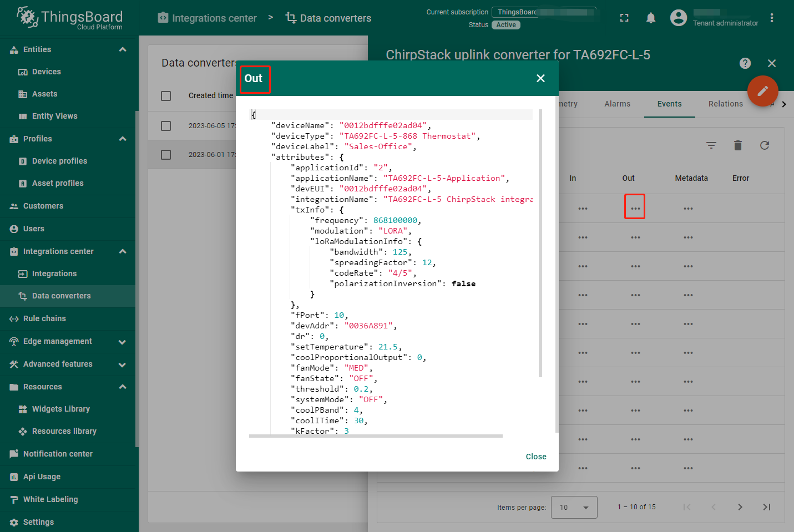This screenshot has width=794, height=532.
Task: Collapse the Integrations center section
Action: pos(123,251)
